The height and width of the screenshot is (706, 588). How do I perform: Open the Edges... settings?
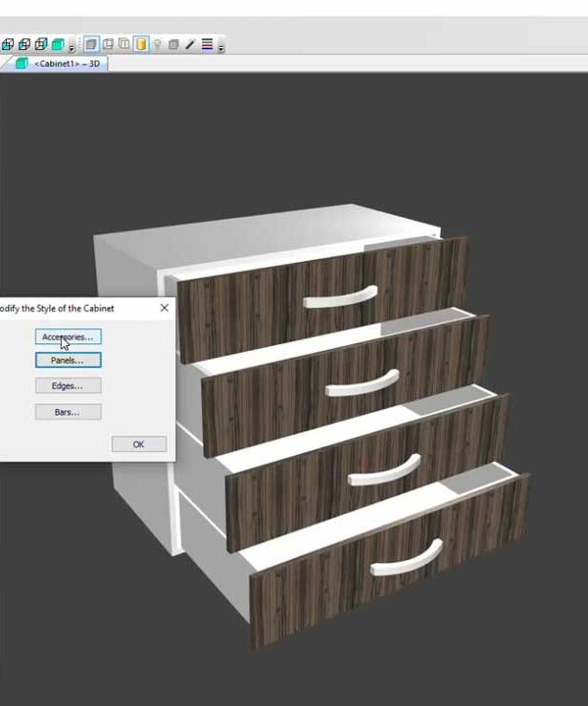point(68,386)
